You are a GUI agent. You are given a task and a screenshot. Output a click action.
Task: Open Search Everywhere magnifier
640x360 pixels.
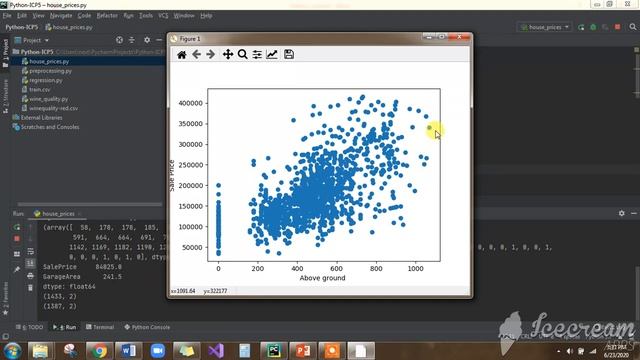(x=633, y=27)
